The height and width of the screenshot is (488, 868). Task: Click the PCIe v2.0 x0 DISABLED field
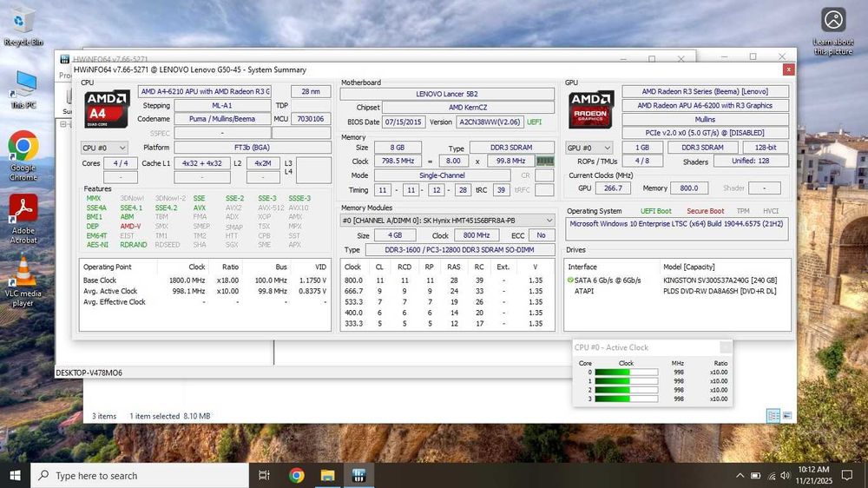705,133
